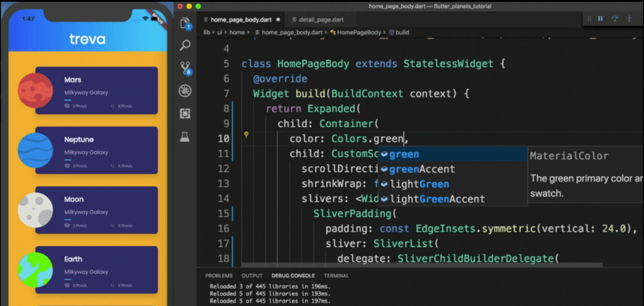Open the TERMINAL panel tab
The height and width of the screenshot is (306, 644).
coord(336,276)
